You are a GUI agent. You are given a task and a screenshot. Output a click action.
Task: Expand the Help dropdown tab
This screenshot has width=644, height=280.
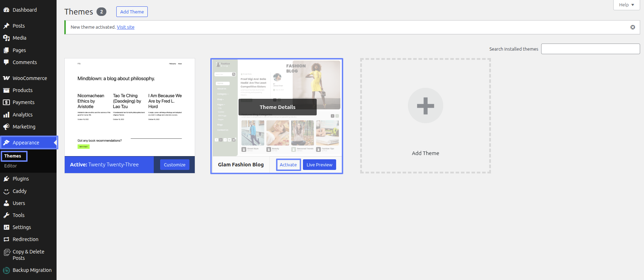click(626, 5)
